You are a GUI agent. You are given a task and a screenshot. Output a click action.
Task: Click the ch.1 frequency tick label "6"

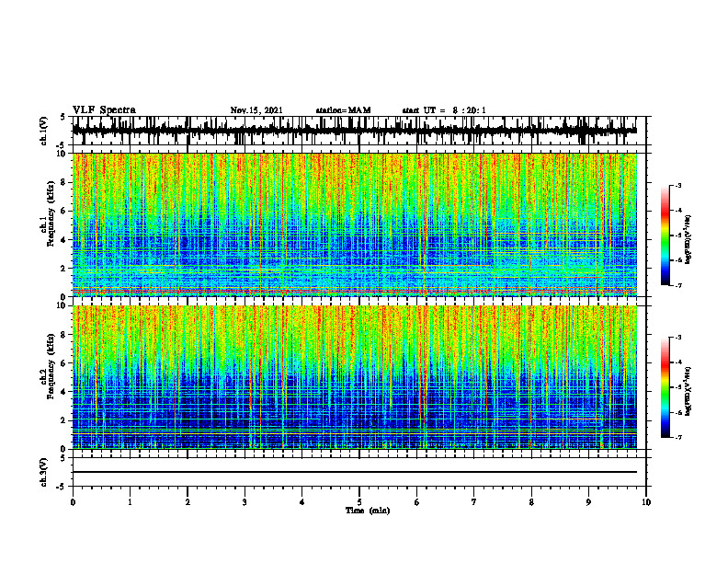coord(64,212)
